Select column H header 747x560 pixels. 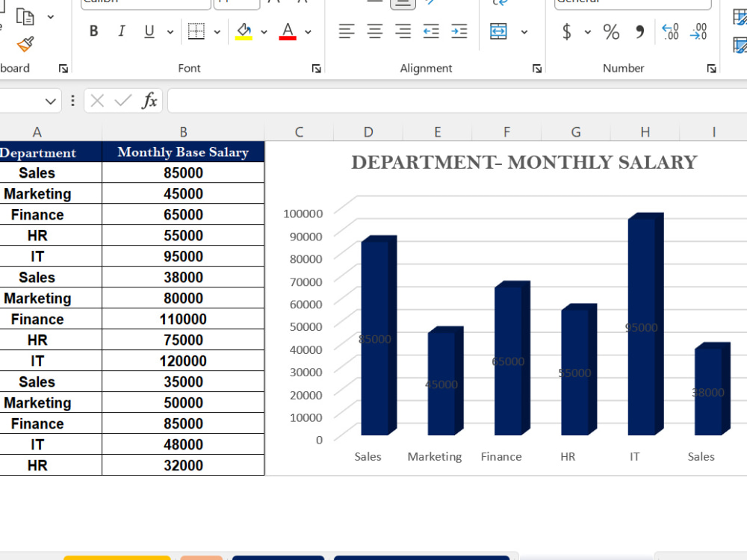[645, 132]
